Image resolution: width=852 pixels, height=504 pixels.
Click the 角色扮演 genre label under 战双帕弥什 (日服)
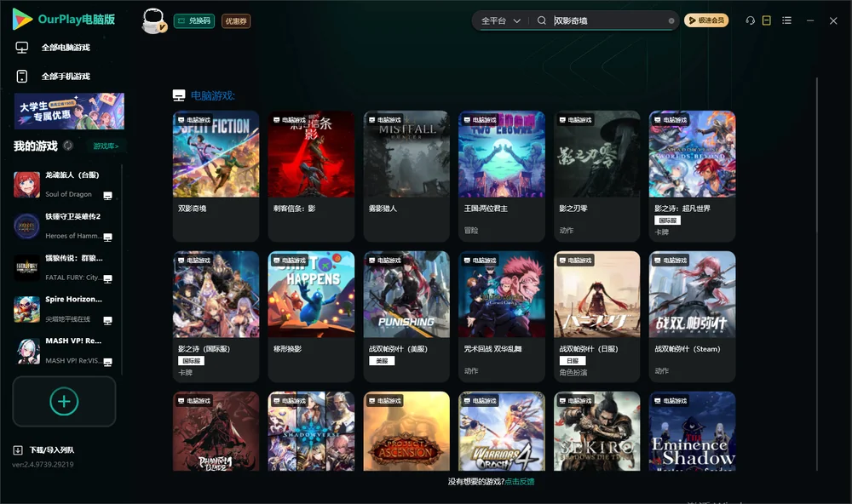[x=573, y=373]
